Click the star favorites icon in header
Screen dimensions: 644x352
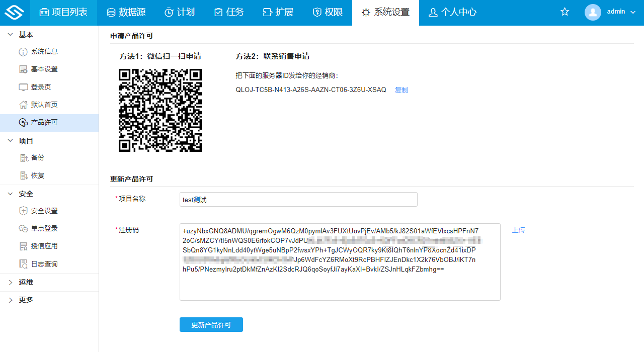click(565, 12)
